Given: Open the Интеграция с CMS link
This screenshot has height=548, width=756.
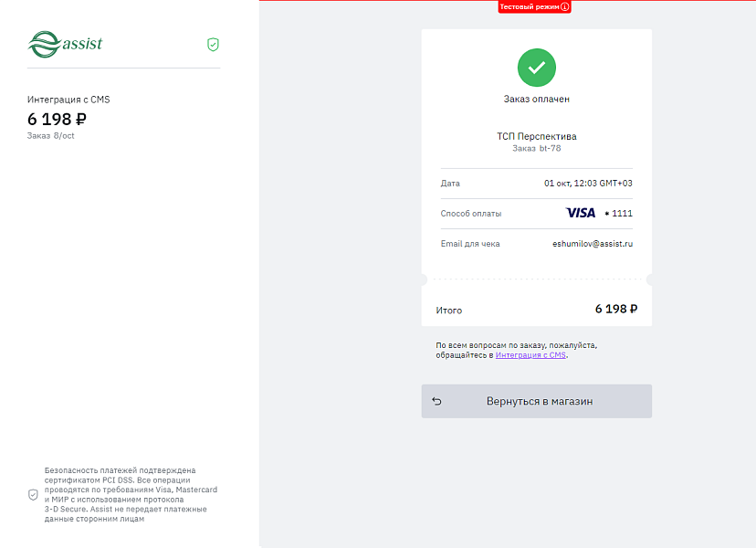Looking at the screenshot, I should click(530, 354).
